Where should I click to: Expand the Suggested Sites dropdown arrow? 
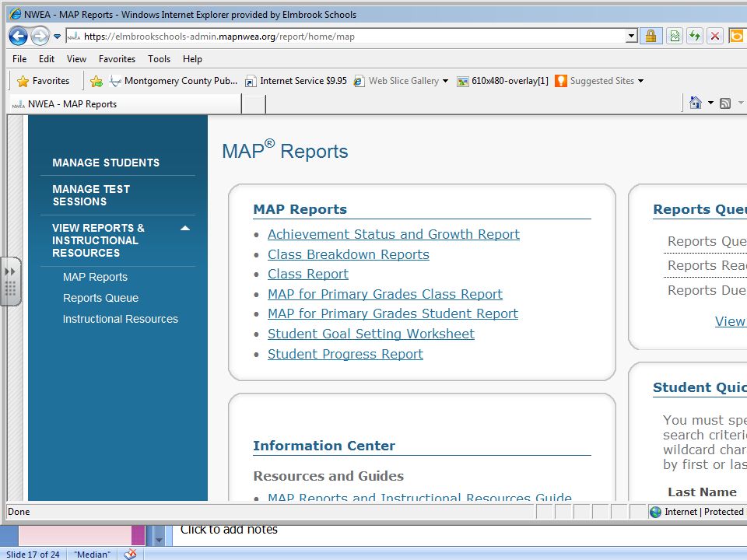tap(640, 81)
